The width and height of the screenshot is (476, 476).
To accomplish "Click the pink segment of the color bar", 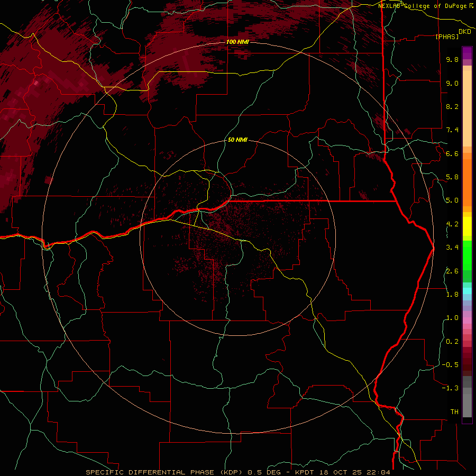I will pos(467,321).
